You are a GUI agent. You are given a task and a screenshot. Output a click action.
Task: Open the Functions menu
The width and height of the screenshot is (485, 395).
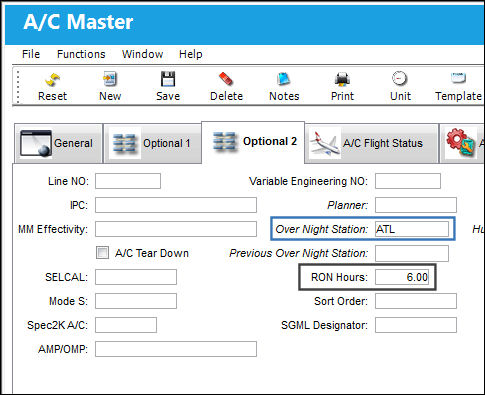(x=81, y=54)
